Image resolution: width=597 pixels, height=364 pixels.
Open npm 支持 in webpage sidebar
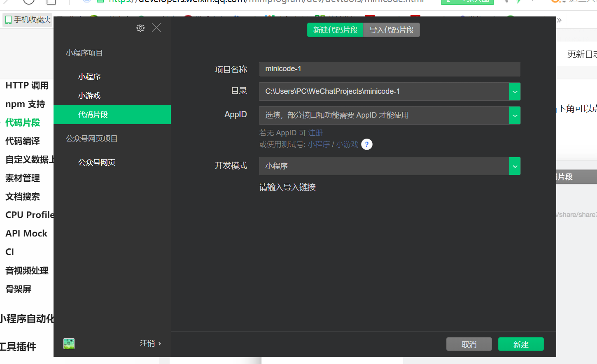(x=25, y=104)
